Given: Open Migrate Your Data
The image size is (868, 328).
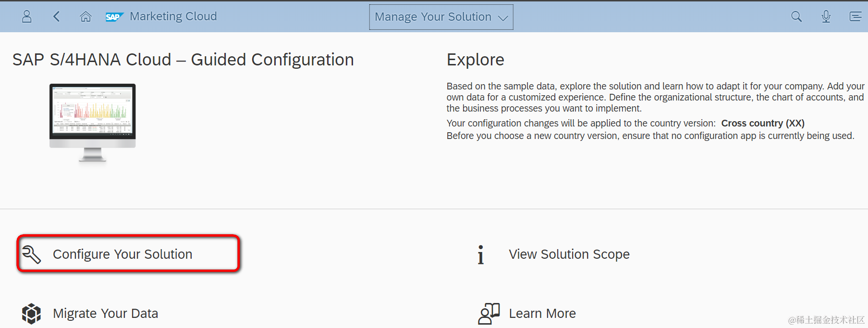Looking at the screenshot, I should [105, 314].
